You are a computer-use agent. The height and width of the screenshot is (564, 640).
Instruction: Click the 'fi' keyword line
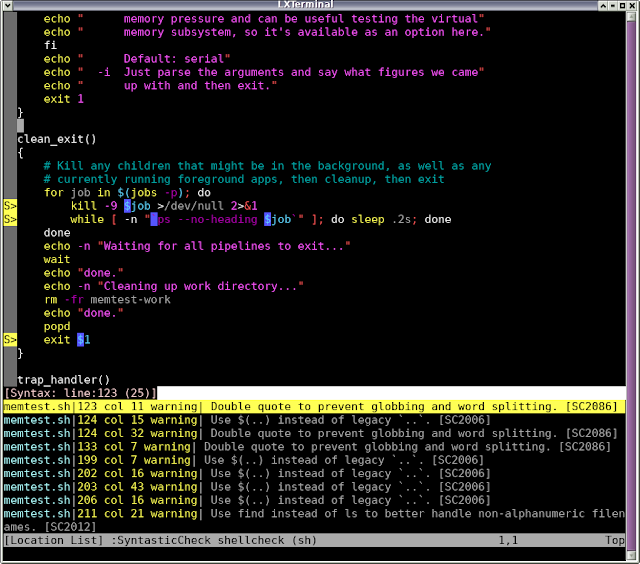pos(50,45)
